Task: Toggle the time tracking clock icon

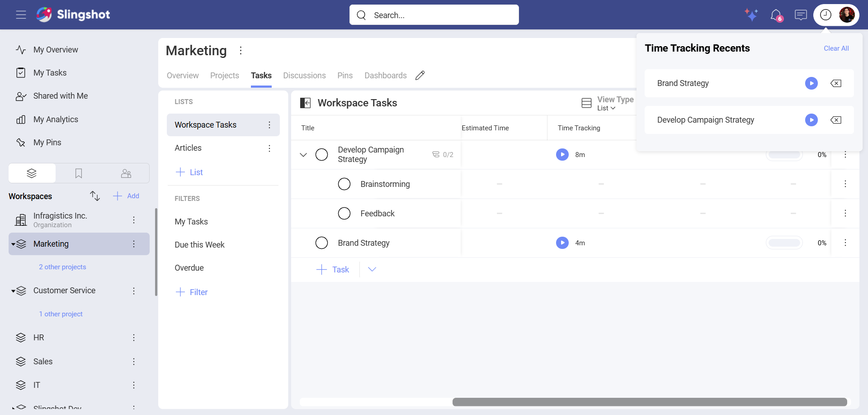Action: 826,15
